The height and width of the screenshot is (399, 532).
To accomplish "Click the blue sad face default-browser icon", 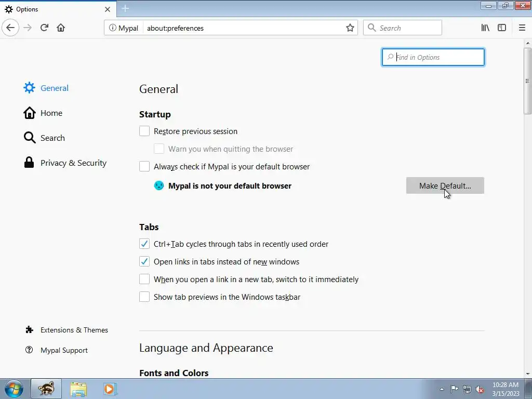I will [x=159, y=185].
